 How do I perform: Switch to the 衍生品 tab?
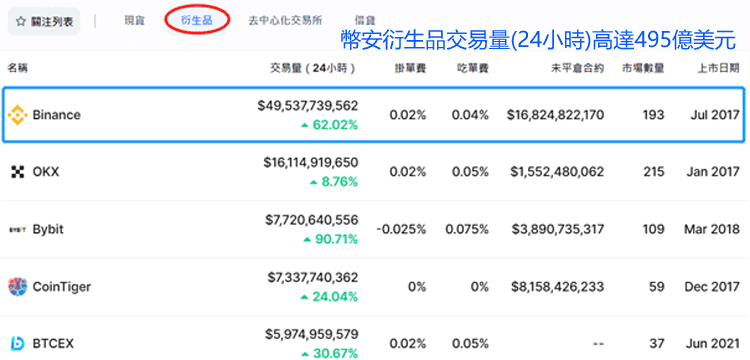coord(197,20)
